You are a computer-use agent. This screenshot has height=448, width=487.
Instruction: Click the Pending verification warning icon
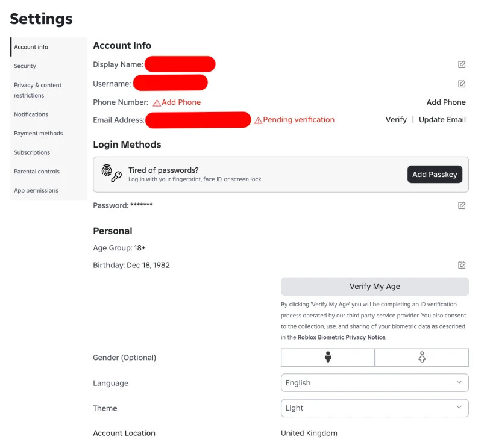point(258,120)
